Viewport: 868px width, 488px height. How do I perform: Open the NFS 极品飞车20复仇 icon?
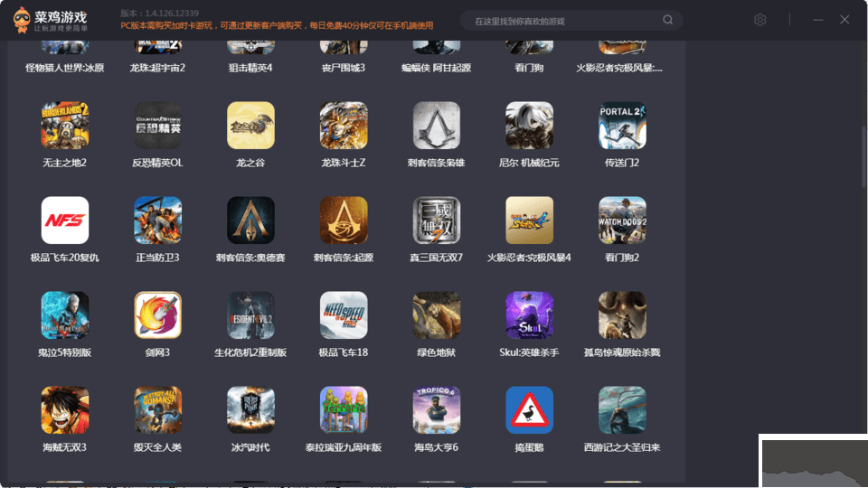pos(65,221)
